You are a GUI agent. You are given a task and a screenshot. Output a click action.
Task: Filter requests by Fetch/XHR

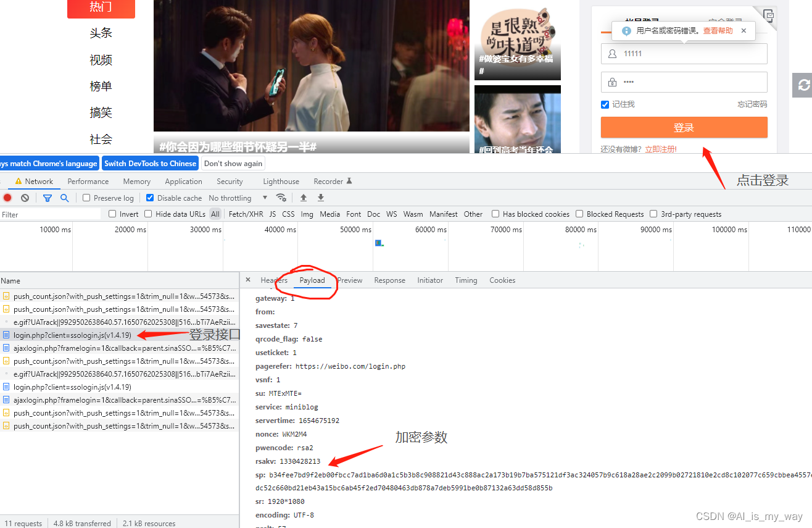coord(246,214)
